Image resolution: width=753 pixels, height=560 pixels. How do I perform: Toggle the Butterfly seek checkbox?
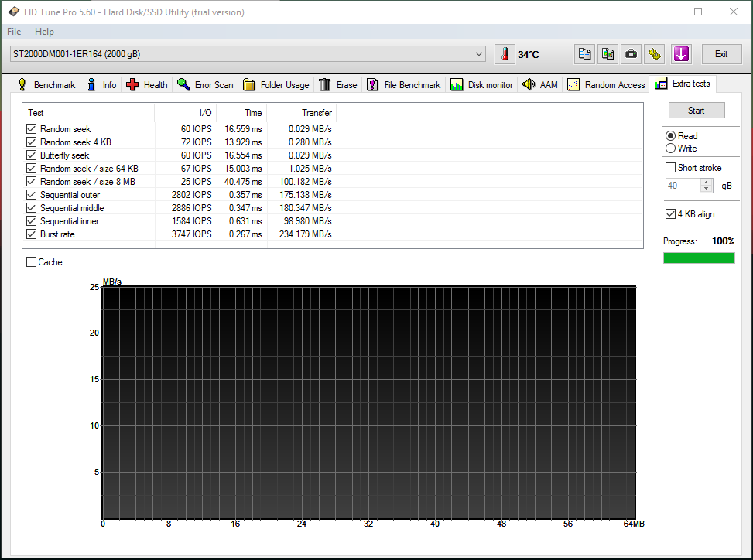click(x=31, y=155)
